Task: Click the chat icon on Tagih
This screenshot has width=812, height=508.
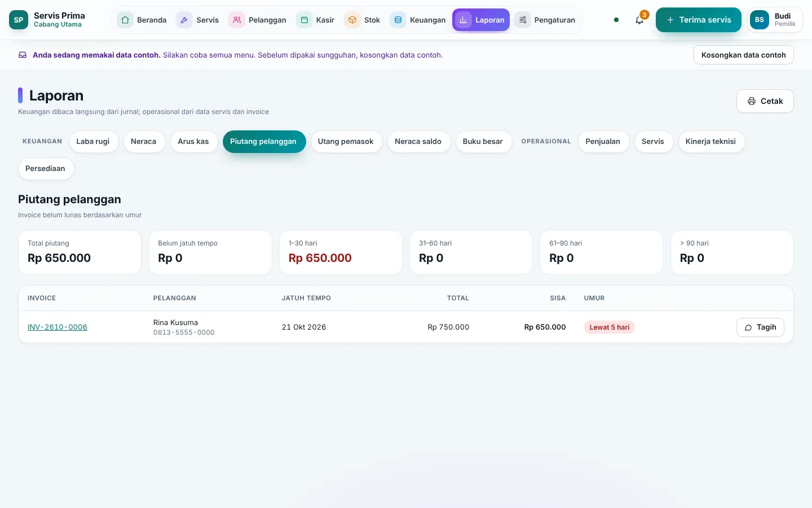Action: (748, 327)
